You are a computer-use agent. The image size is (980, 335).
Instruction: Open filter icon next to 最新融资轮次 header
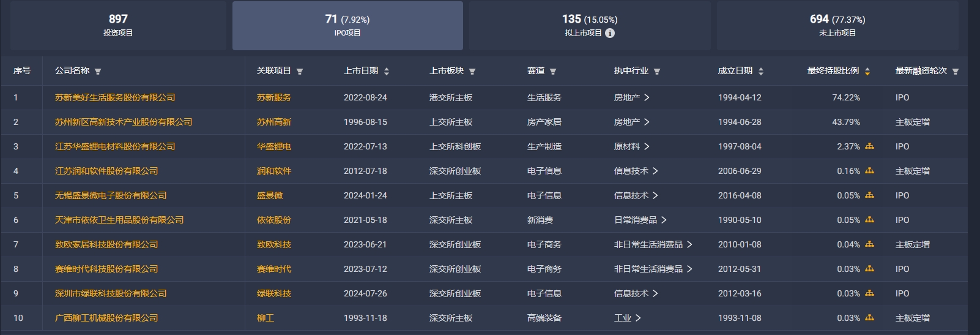956,72
